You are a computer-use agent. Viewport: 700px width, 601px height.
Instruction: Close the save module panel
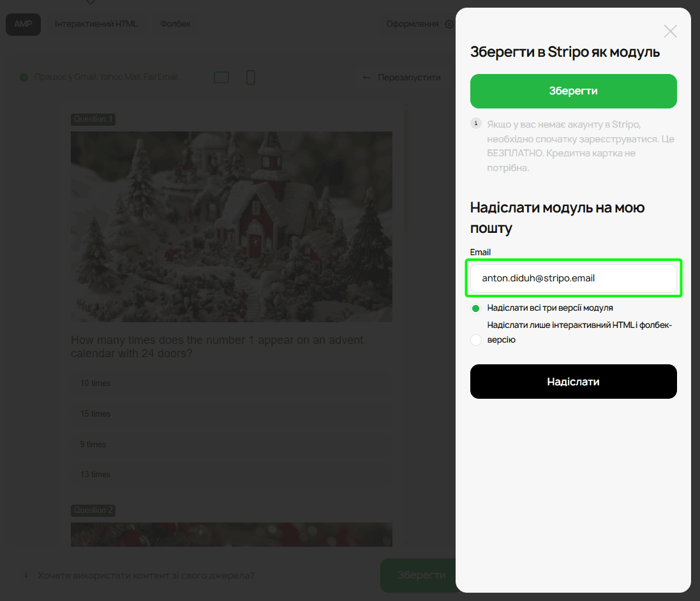pyautogui.click(x=670, y=31)
